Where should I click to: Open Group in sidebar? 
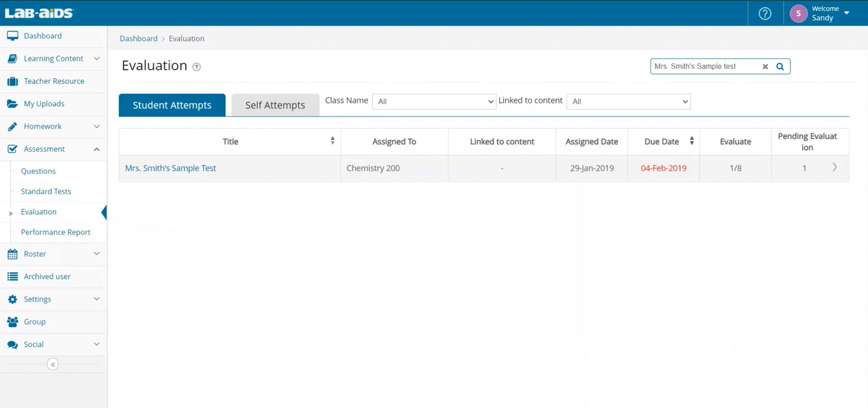pyautogui.click(x=35, y=322)
